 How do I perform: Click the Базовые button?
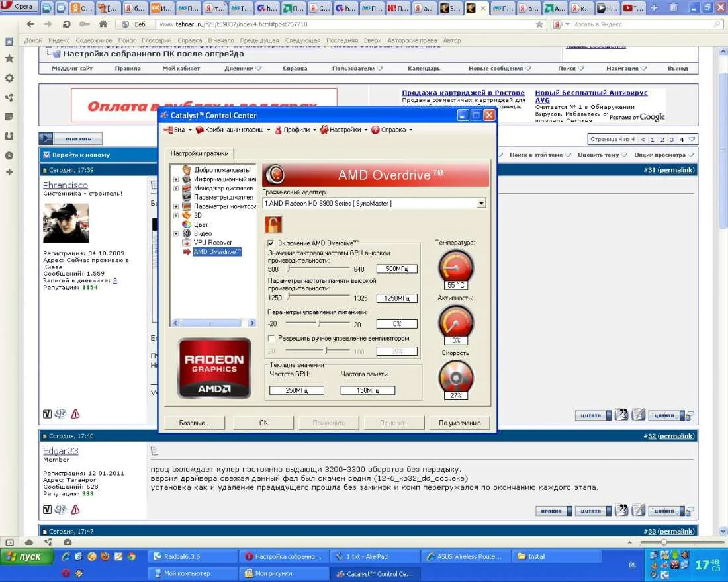coord(195,423)
